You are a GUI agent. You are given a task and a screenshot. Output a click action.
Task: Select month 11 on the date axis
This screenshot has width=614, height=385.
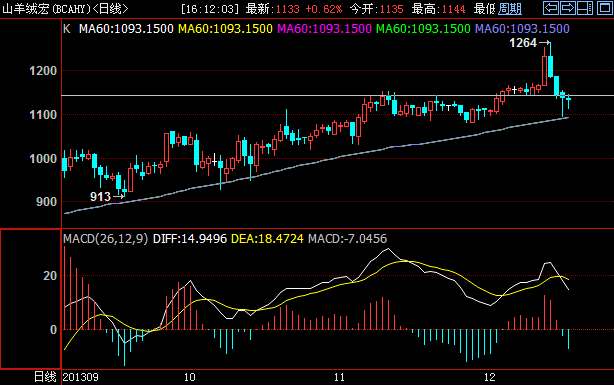point(339,377)
